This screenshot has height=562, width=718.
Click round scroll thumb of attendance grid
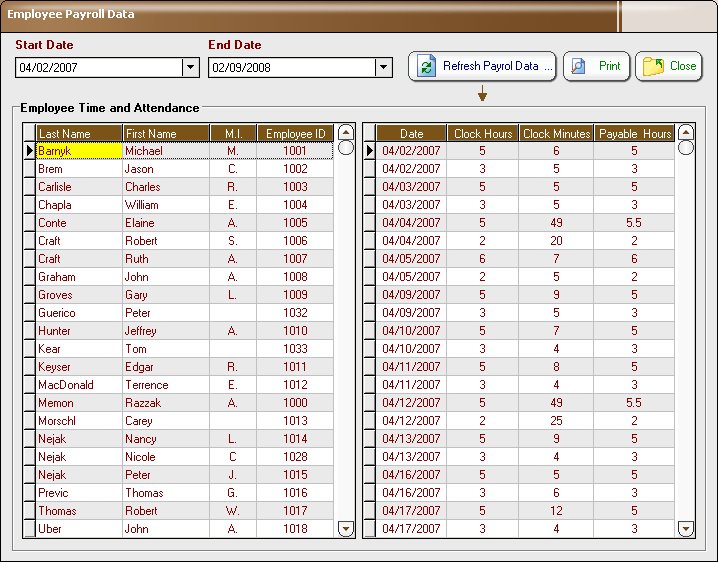click(x=686, y=147)
